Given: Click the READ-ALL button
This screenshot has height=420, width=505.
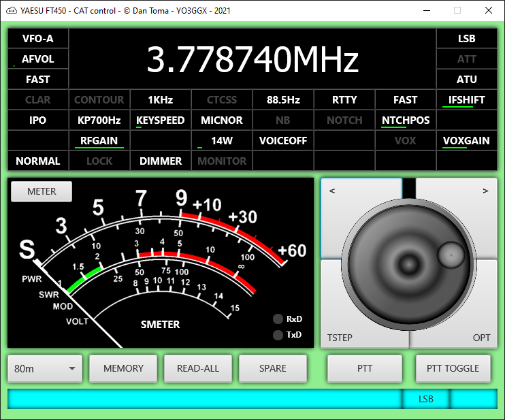Looking at the screenshot, I should pyautogui.click(x=198, y=368).
